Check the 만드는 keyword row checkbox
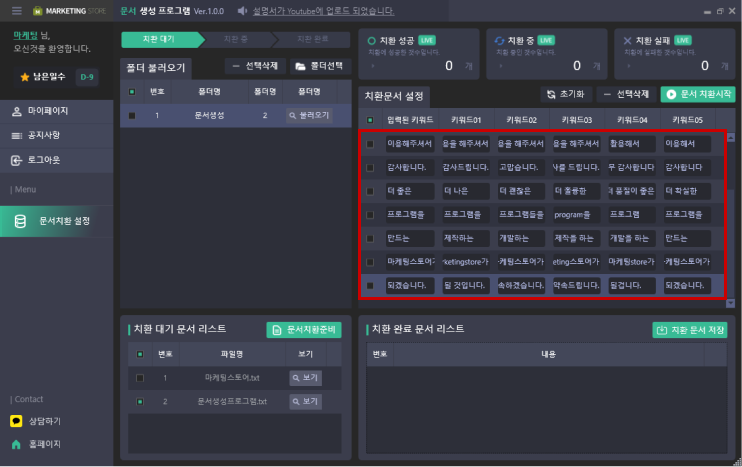742x467 pixels. [370, 238]
